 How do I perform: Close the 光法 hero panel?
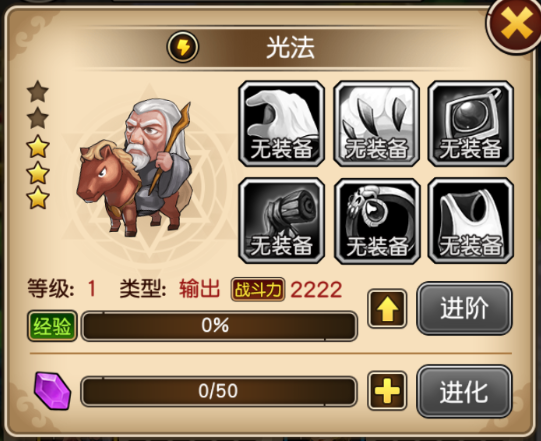515,23
